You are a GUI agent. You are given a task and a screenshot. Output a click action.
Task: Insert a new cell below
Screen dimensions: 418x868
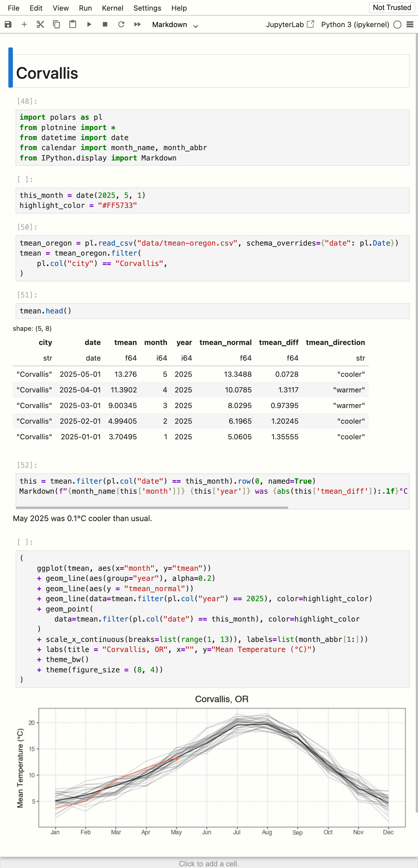[x=24, y=24]
